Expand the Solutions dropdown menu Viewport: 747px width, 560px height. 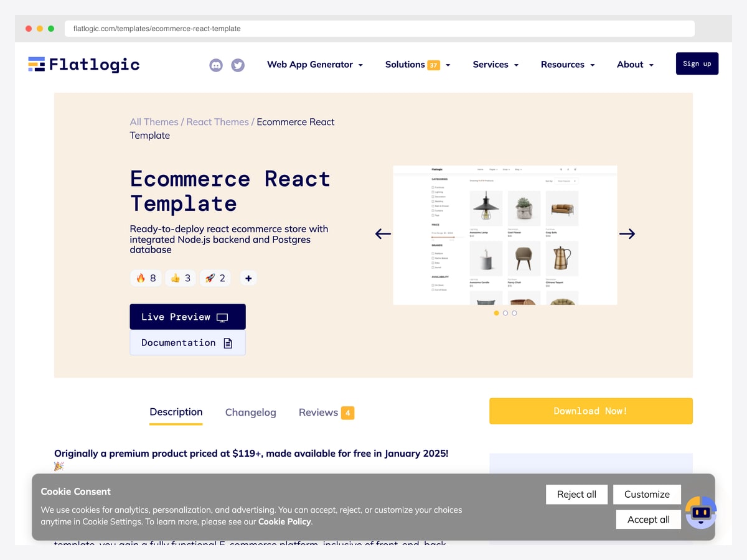(418, 64)
